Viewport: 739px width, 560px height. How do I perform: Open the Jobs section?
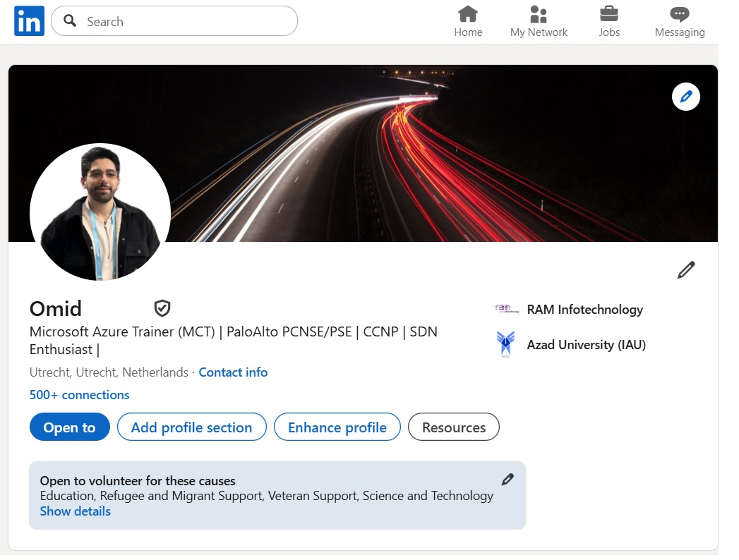[608, 21]
